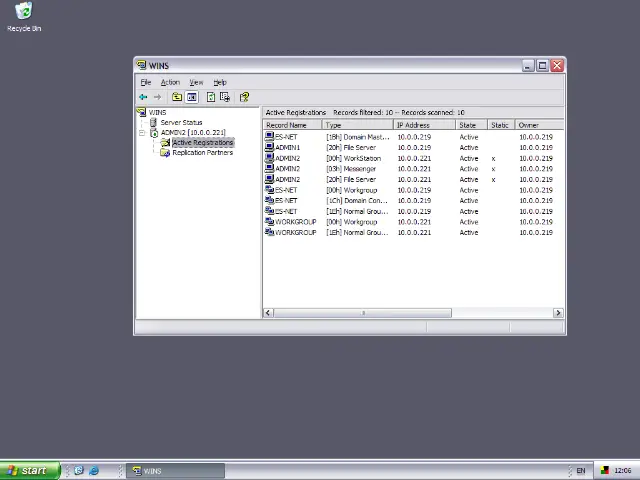Viewport: 640px width, 480px height.
Task: Click the ADMIN1 record name text
Action: [287, 147]
